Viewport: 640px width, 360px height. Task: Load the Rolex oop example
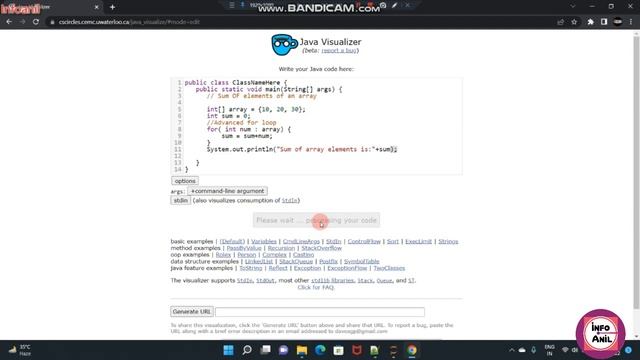pyautogui.click(x=223, y=255)
